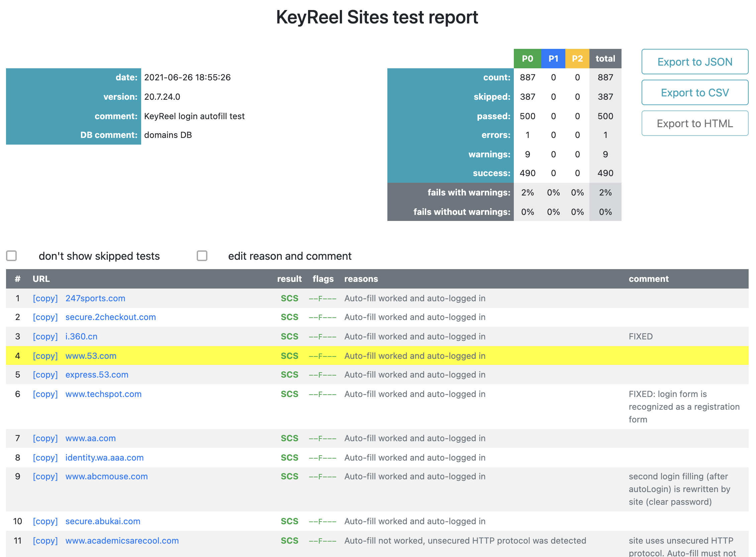Copy the URL for www.aa.com
This screenshot has width=756, height=557.
pyautogui.click(x=45, y=438)
